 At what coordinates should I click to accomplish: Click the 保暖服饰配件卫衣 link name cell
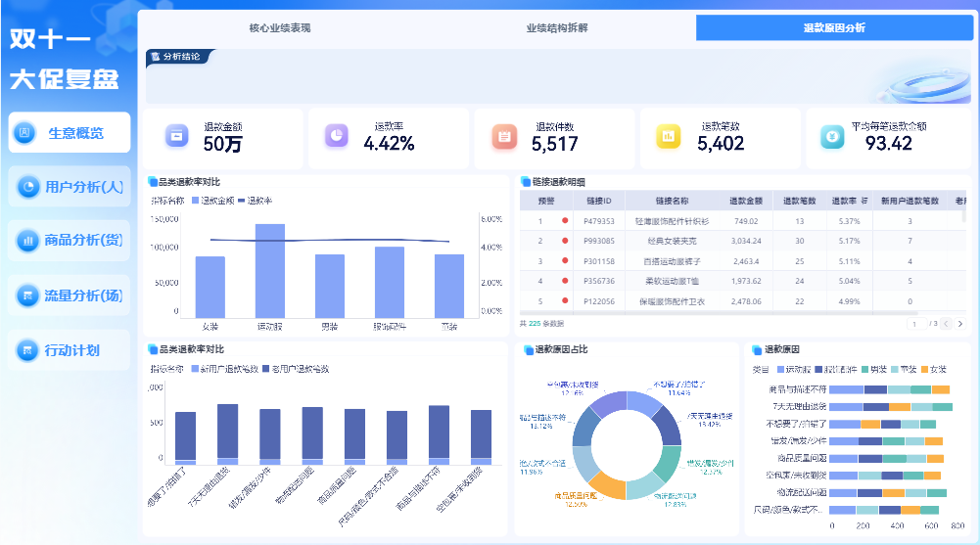(672, 301)
